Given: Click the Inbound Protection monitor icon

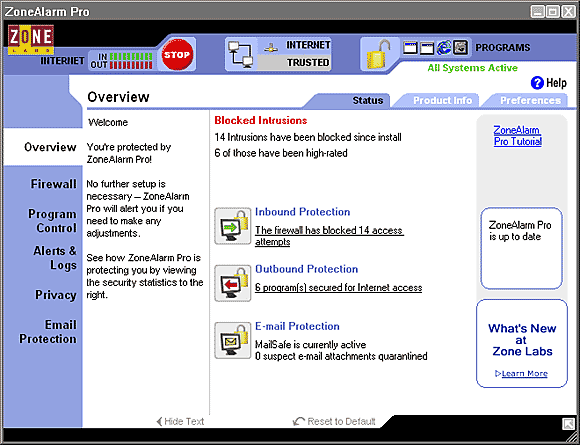Looking at the screenshot, I should (233, 226).
